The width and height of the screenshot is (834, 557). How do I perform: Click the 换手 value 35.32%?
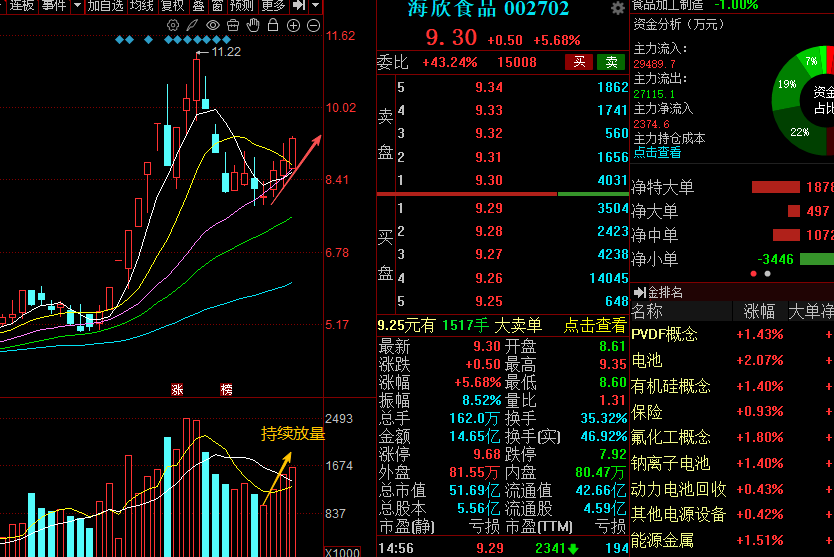coord(604,418)
